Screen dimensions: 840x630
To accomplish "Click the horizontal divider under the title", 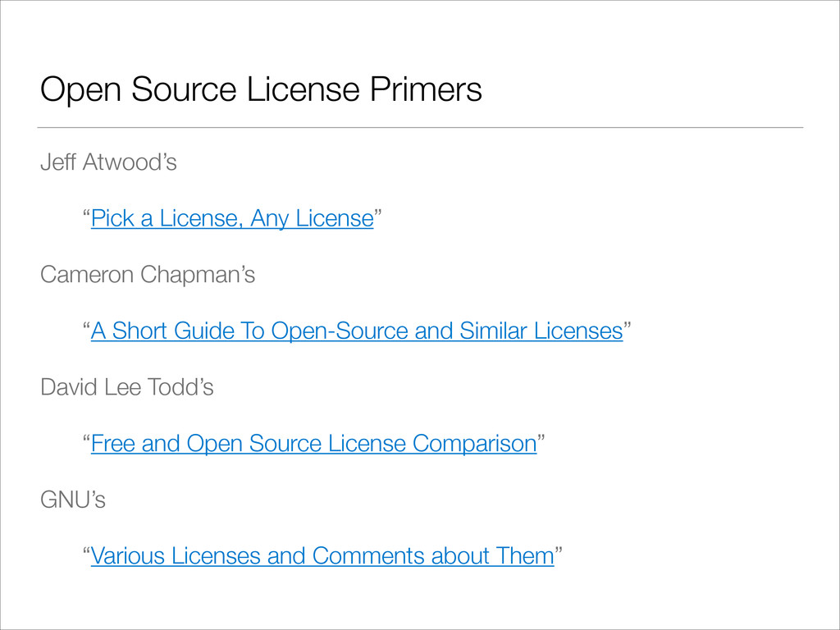I will (x=420, y=127).
